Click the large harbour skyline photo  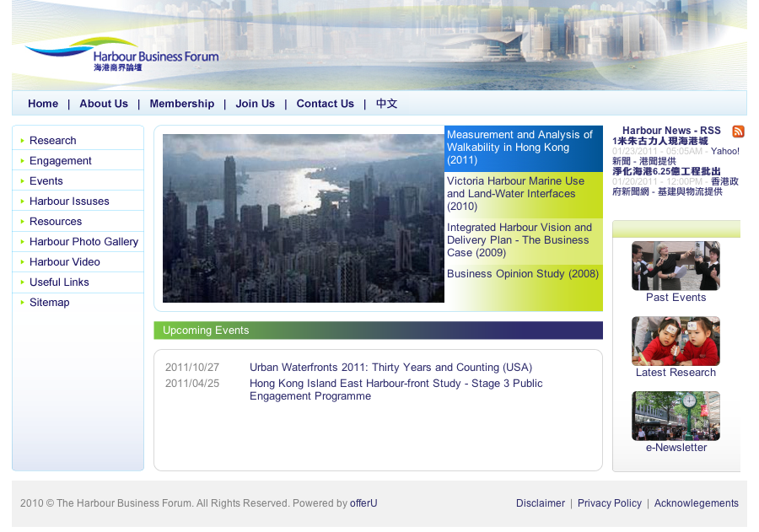click(x=303, y=218)
